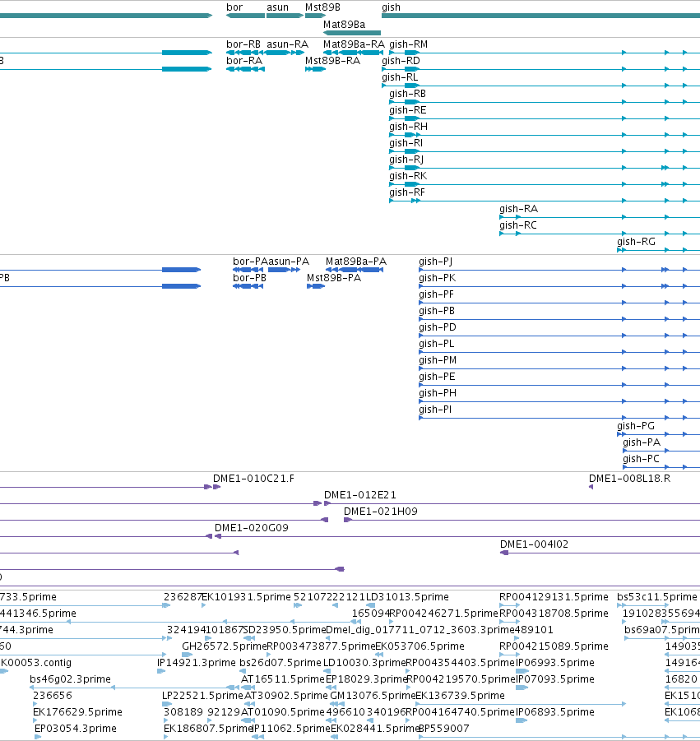Click the asun gene label
This screenshot has height=741, width=700.
click(x=277, y=7)
